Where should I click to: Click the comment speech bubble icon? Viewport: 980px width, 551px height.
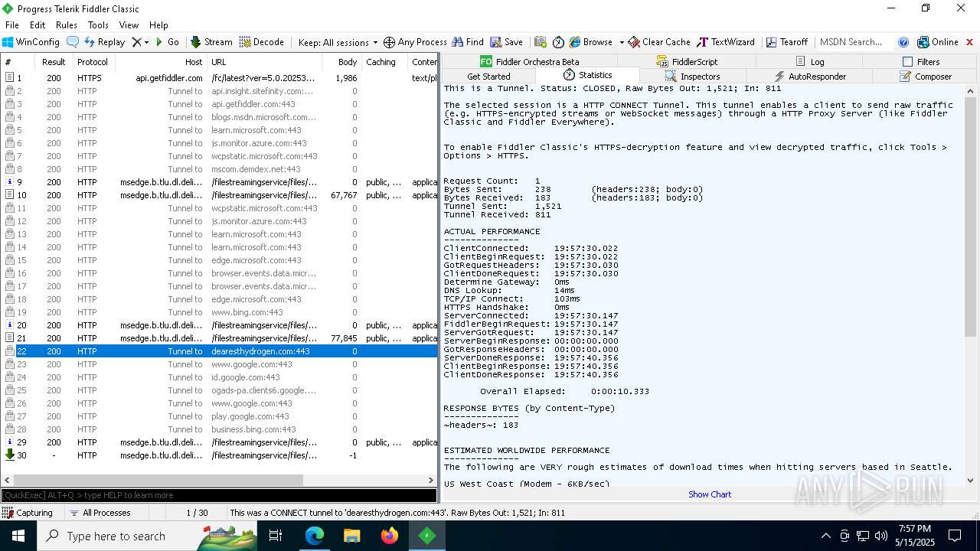coord(73,42)
